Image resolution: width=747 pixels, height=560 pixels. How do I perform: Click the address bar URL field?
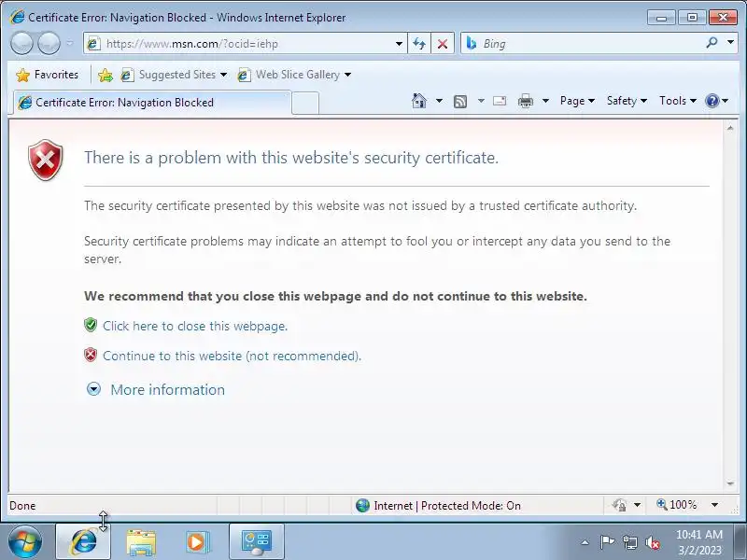[247, 44]
